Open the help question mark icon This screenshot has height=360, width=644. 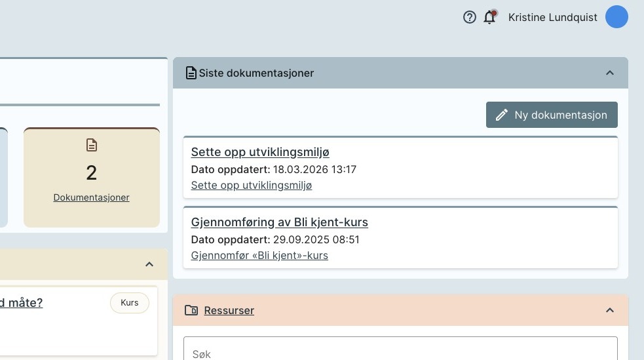[x=469, y=18]
